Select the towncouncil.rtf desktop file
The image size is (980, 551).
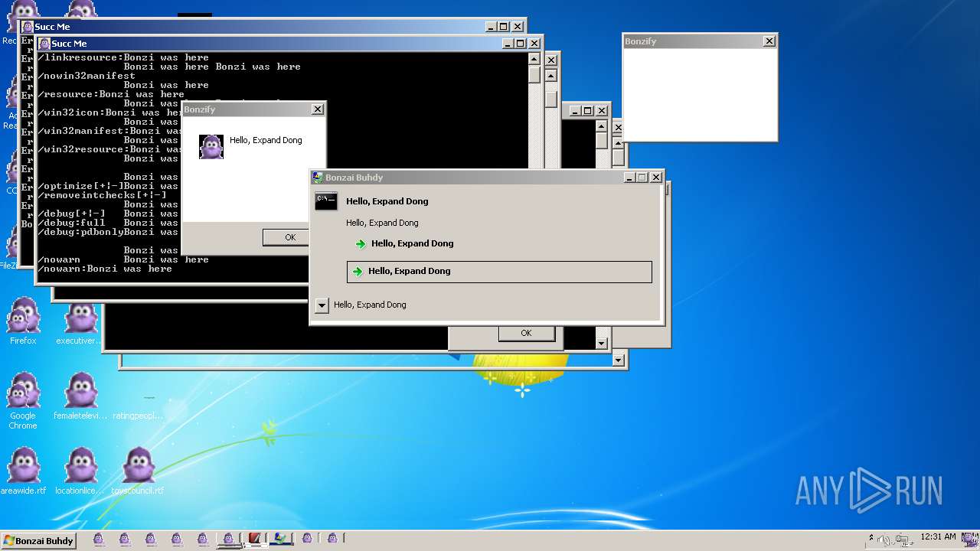click(138, 470)
